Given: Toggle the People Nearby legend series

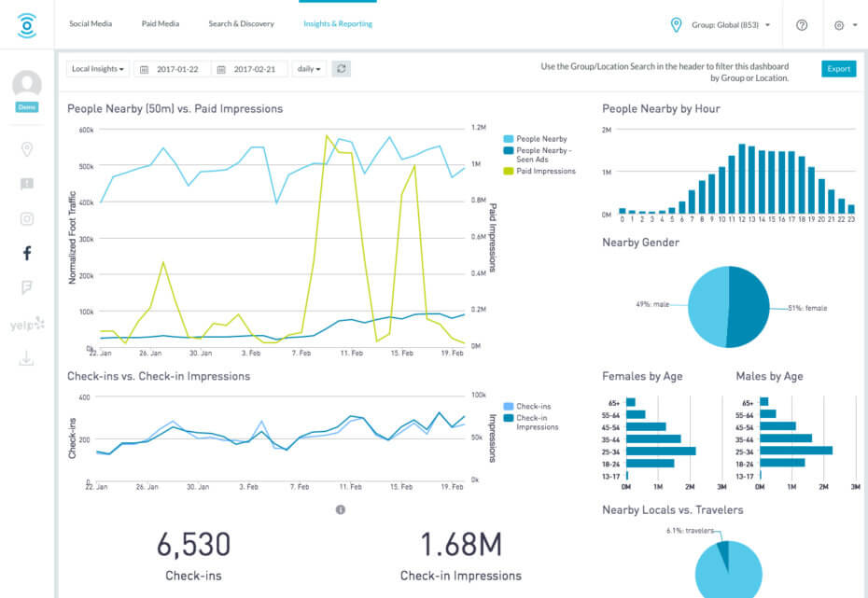Looking at the screenshot, I should 541,138.
